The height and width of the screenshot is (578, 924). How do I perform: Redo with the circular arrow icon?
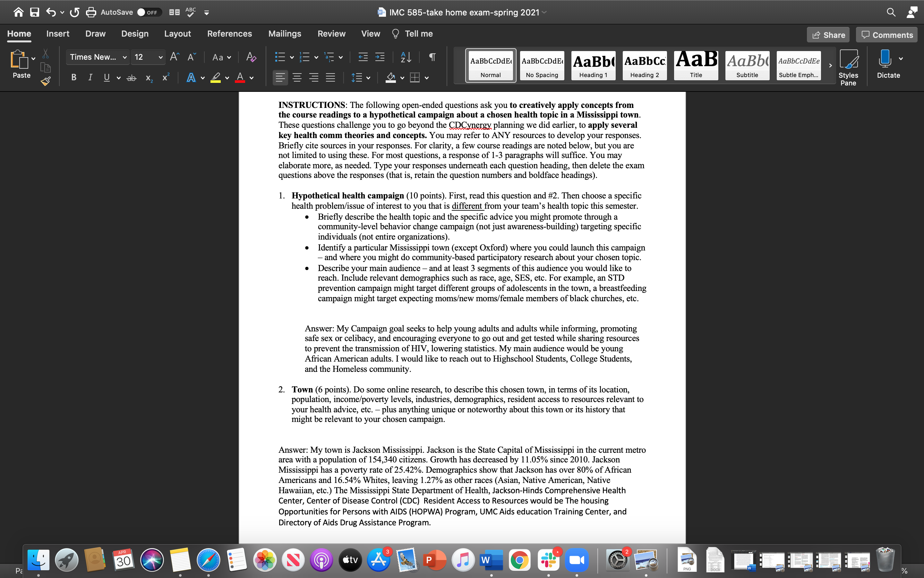coord(74,12)
